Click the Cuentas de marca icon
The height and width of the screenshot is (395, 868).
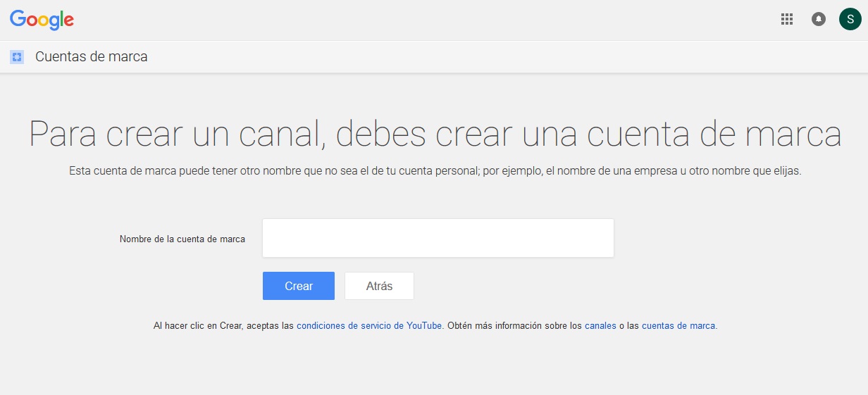tap(17, 57)
